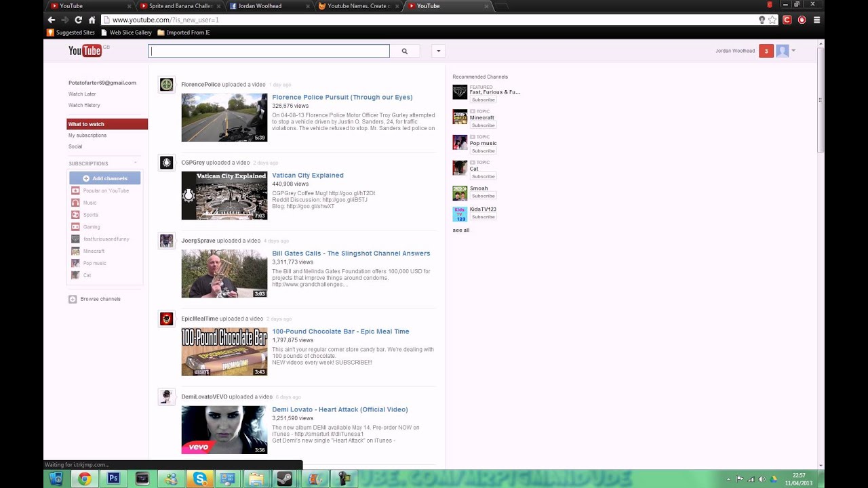868x488 pixels.
Task: Open Google Chrome from the taskbar
Action: pyautogui.click(x=85, y=479)
